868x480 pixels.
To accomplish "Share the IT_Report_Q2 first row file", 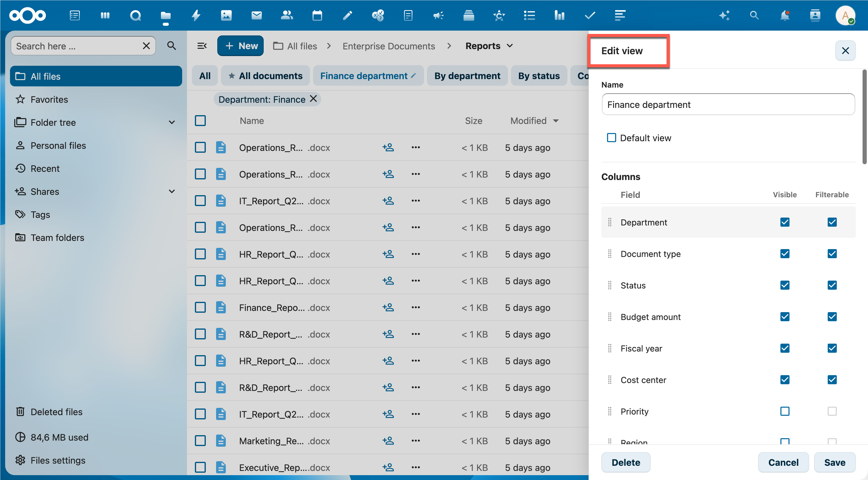I will [x=388, y=201].
